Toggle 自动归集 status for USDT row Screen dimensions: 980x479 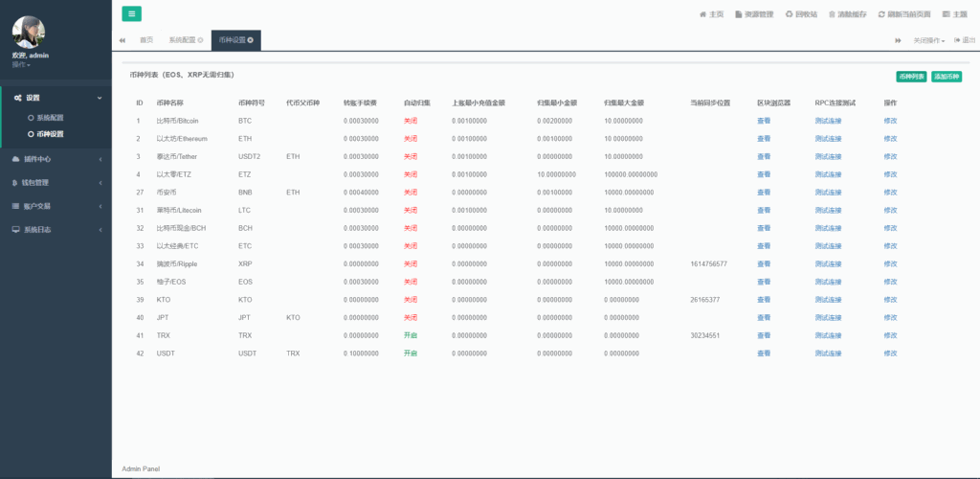pos(410,354)
